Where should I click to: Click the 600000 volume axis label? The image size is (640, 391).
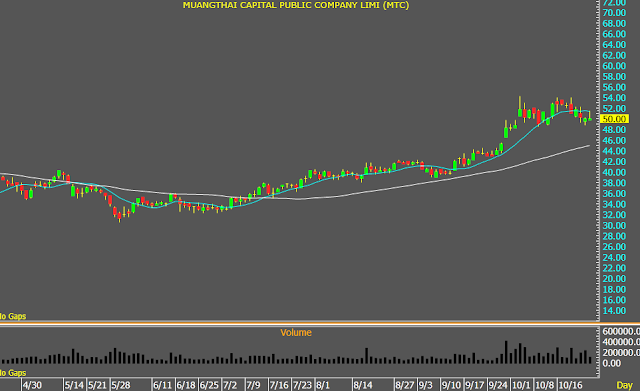pyautogui.click(x=621, y=331)
